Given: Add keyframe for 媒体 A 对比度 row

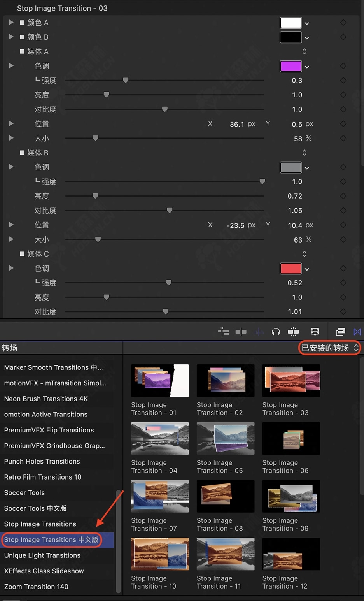Looking at the screenshot, I should 343,109.
